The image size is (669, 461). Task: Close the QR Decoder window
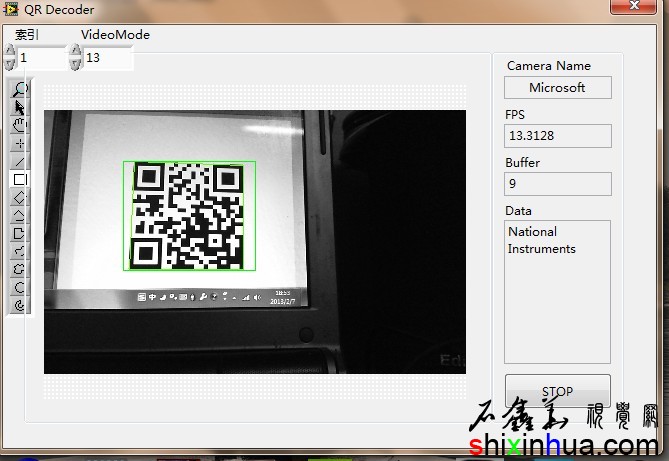pos(634,6)
